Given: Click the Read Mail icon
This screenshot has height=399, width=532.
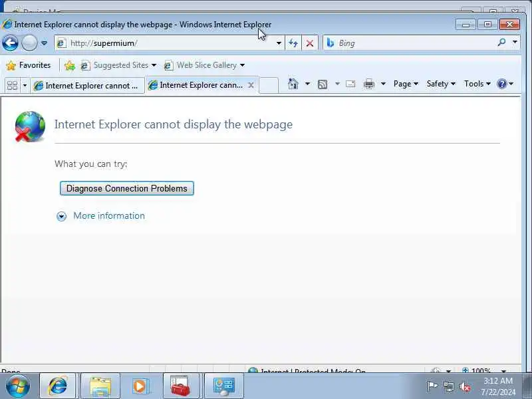Looking at the screenshot, I should 350,84.
